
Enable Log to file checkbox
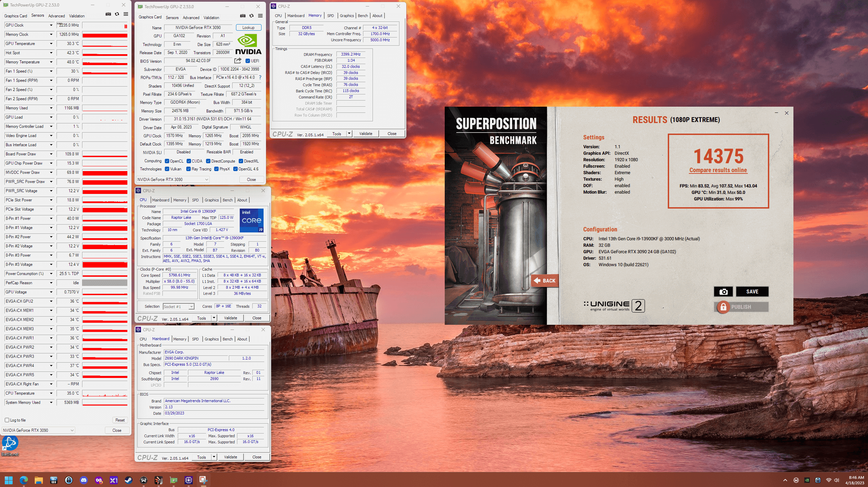(x=7, y=420)
